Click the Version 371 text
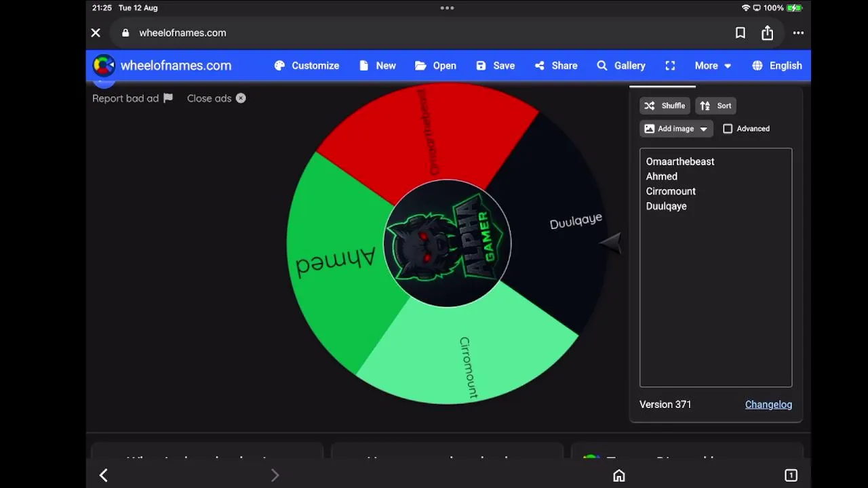The image size is (868, 488). (x=665, y=405)
